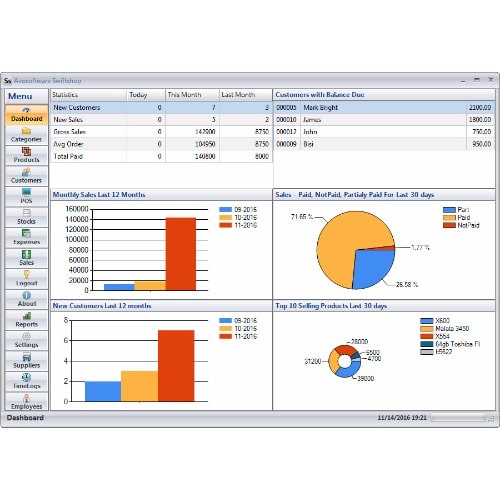Screen dimensions: 500x500
Task: Select the Gross Sales statistics row
Action: pos(161,132)
